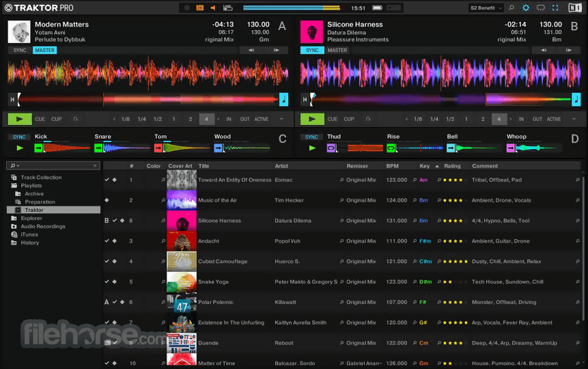Trigger the Wood sample slot button
The height and width of the screenshot is (369, 588).
point(219,148)
